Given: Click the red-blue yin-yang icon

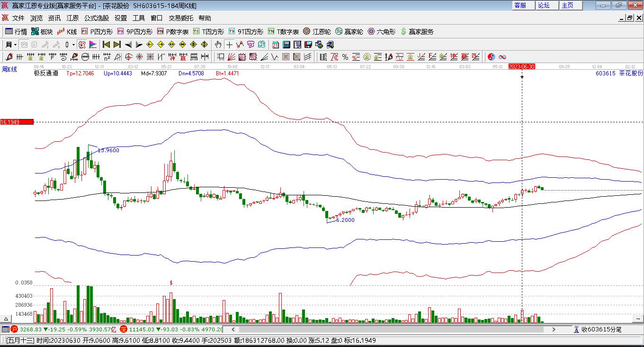Looking at the screenshot, I should pos(492,57).
